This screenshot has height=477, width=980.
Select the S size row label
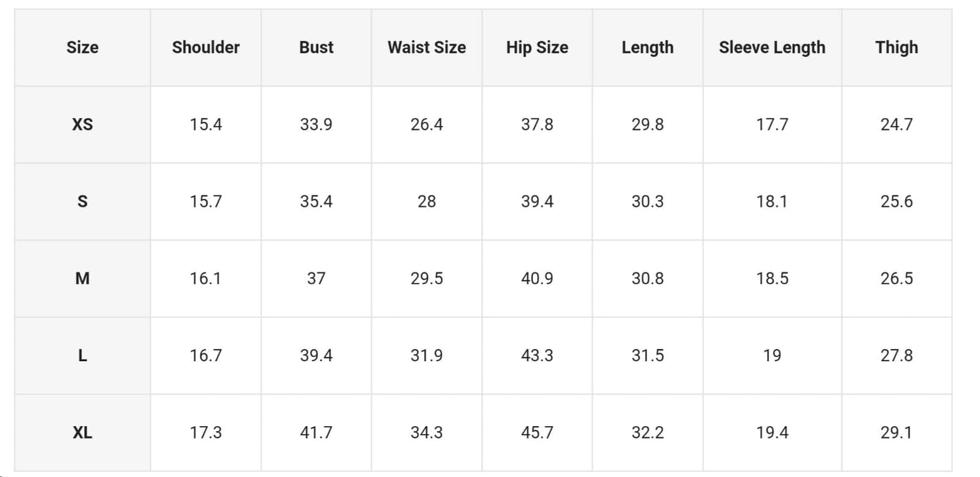pos(82,201)
